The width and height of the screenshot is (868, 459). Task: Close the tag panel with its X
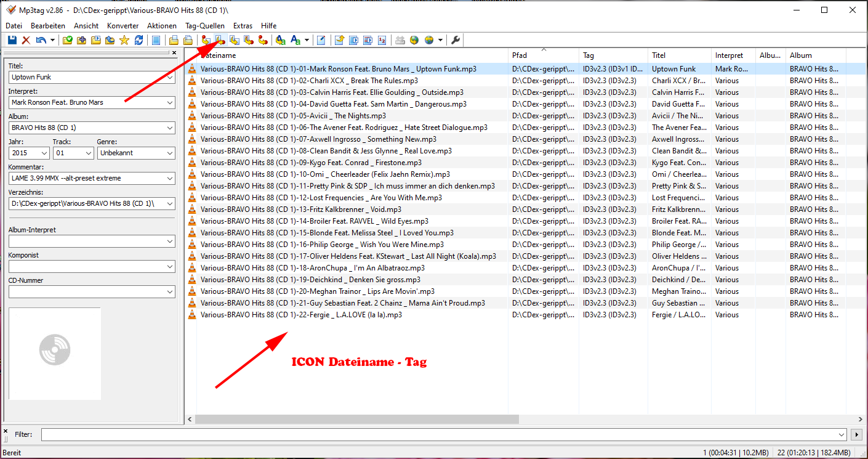[x=174, y=53]
